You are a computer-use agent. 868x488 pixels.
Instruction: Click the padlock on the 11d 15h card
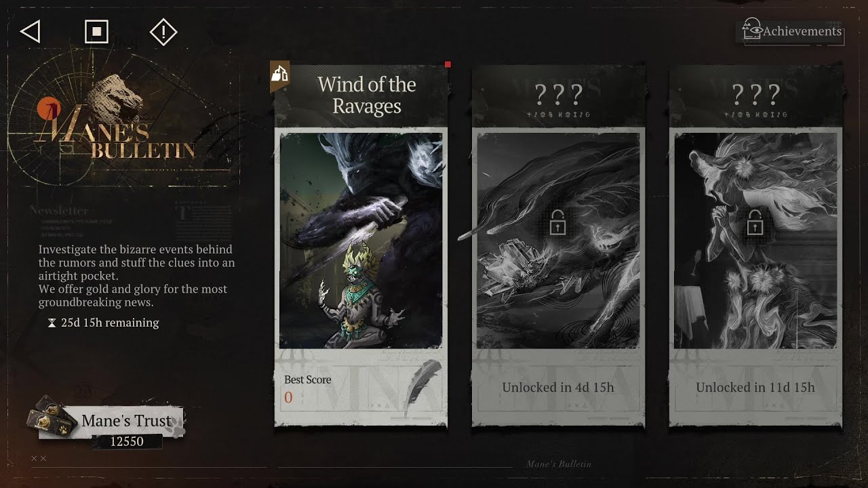pos(755,222)
